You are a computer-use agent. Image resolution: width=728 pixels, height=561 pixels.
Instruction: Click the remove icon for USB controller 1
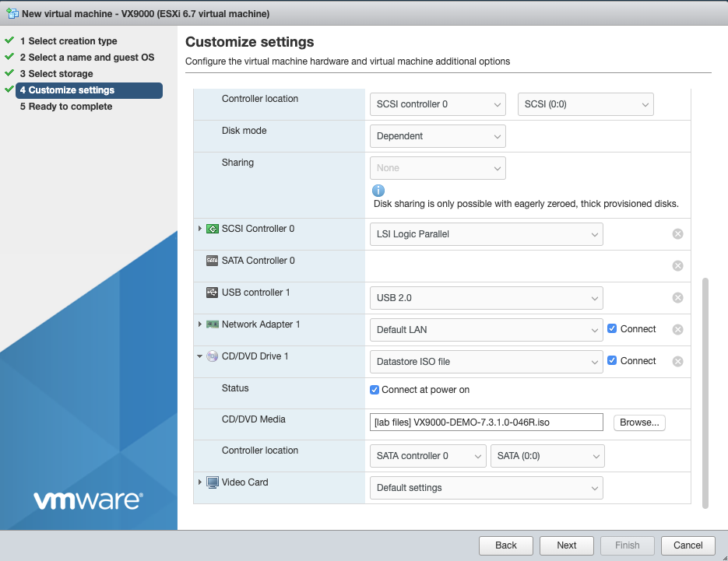tap(677, 298)
